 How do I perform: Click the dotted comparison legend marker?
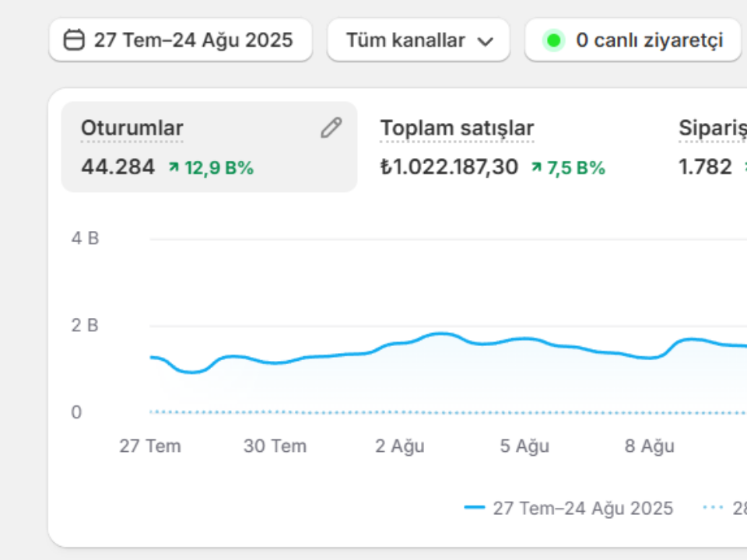[x=713, y=508]
